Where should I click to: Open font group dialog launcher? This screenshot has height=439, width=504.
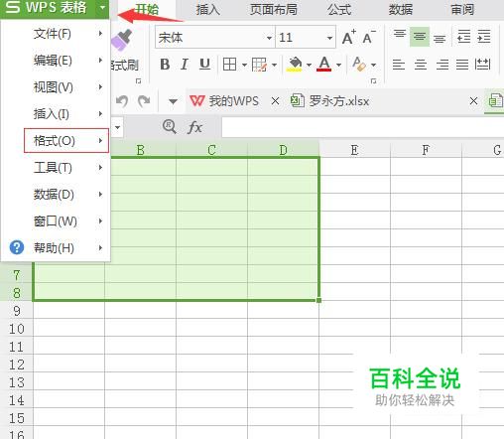374,81
